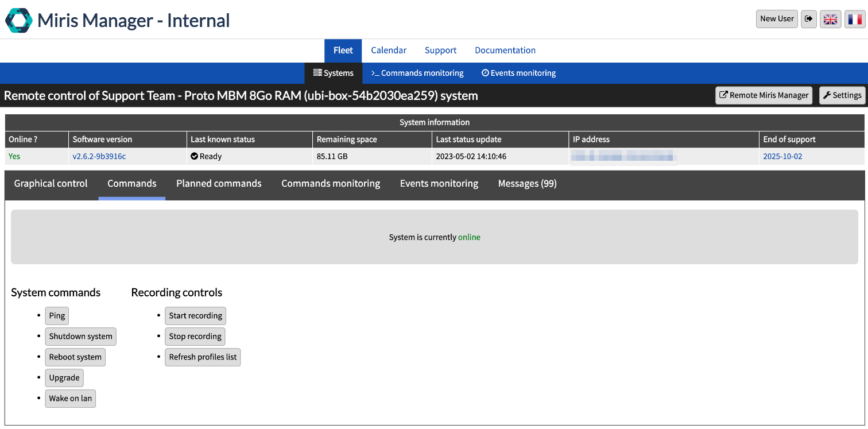Screen dimensions: 868x429
Task: Switch to the Graphical control tab
Action: pyautogui.click(x=51, y=184)
